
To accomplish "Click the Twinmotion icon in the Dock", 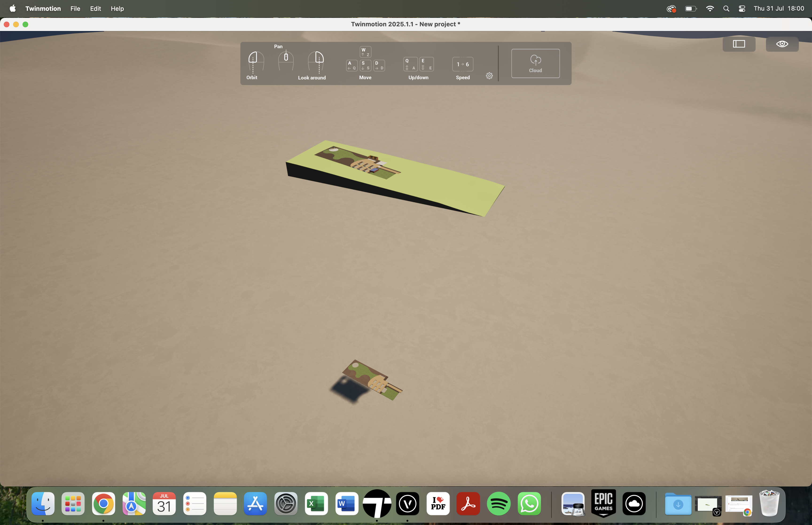I will (377, 504).
